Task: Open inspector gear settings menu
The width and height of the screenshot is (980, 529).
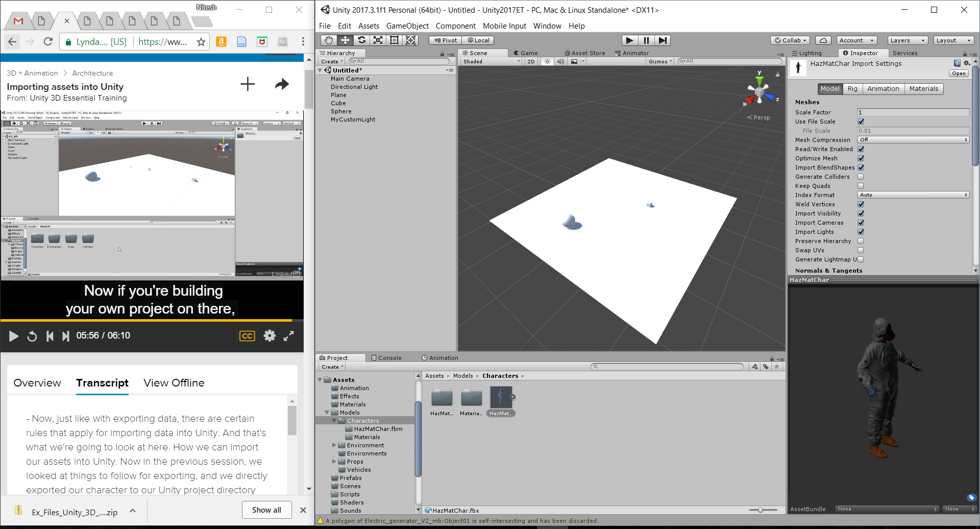Action: [x=967, y=63]
